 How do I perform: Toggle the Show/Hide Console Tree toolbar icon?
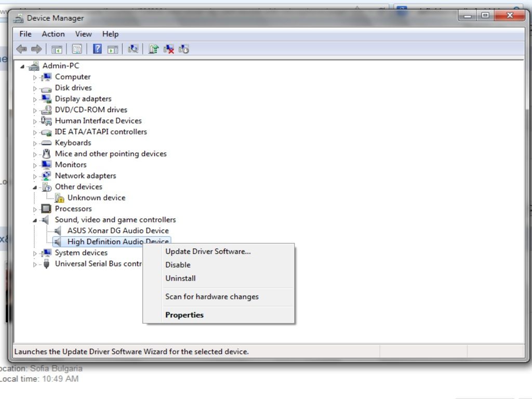[x=57, y=49]
